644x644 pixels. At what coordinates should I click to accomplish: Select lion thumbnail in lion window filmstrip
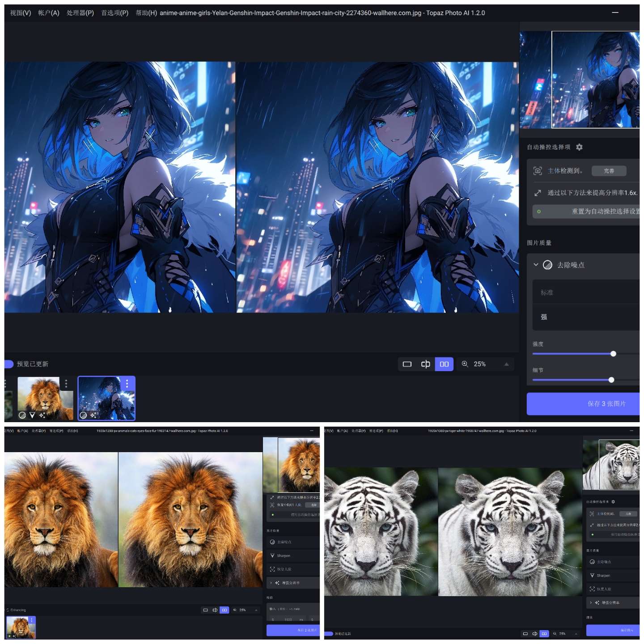[21, 627]
